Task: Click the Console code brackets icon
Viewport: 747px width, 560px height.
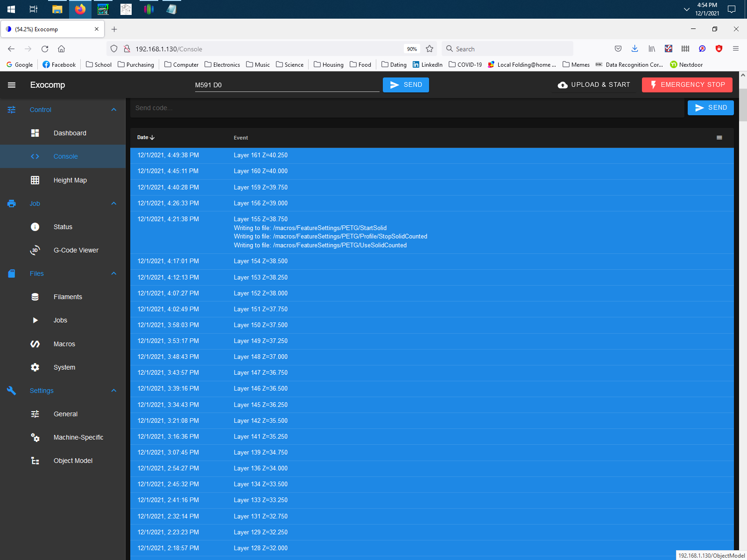Action: (x=35, y=156)
